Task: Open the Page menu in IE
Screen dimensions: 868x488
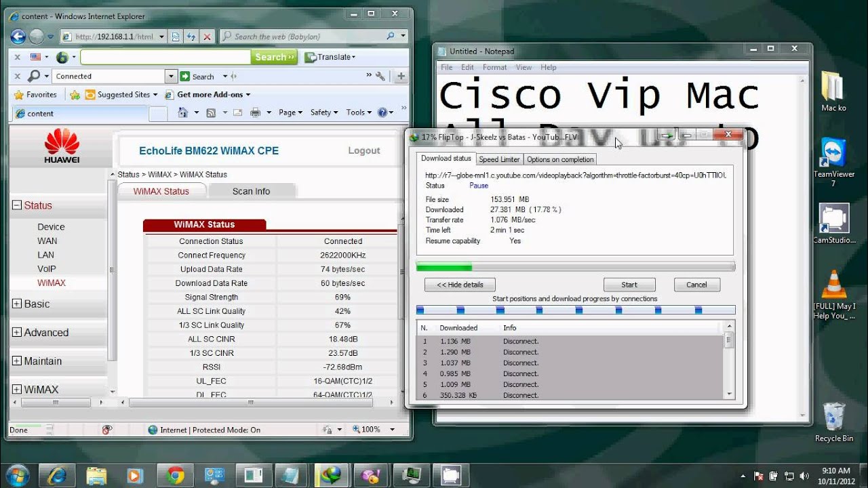Action: pyautogui.click(x=290, y=113)
